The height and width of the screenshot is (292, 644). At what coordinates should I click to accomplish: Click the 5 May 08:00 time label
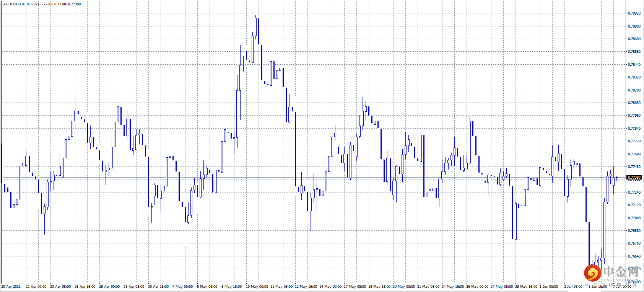pyautogui.click(x=207, y=287)
